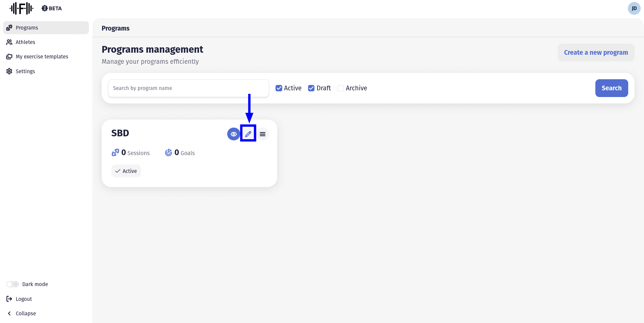
Task: Click the Goals target icon
Action: pos(168,153)
